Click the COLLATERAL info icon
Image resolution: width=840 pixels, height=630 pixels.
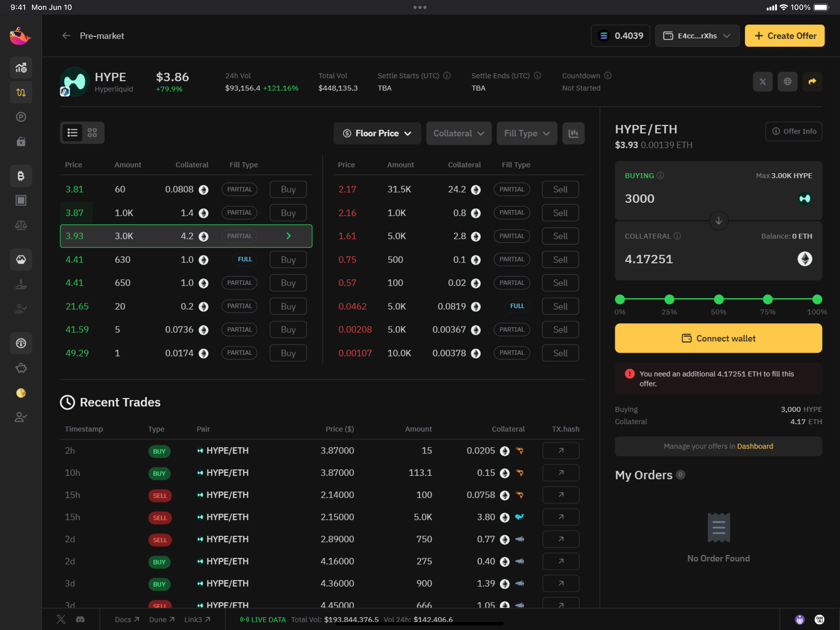pyautogui.click(x=677, y=236)
